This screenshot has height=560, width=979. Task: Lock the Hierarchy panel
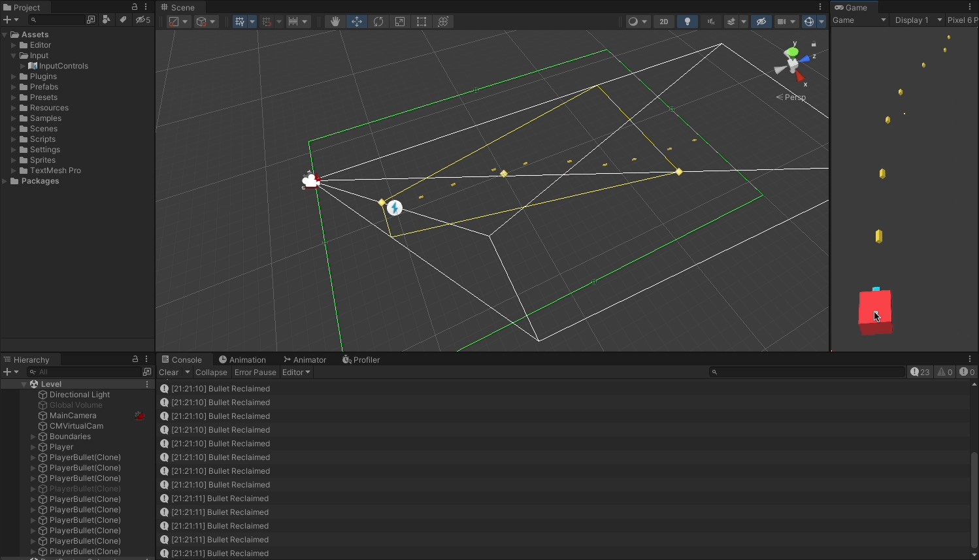[135, 359]
